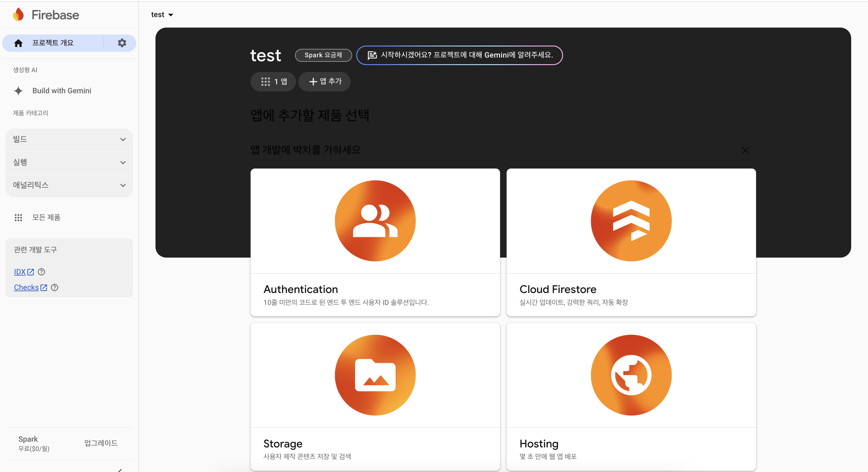Click the 앱 추가 button
This screenshot has height=472, width=868.
point(325,82)
